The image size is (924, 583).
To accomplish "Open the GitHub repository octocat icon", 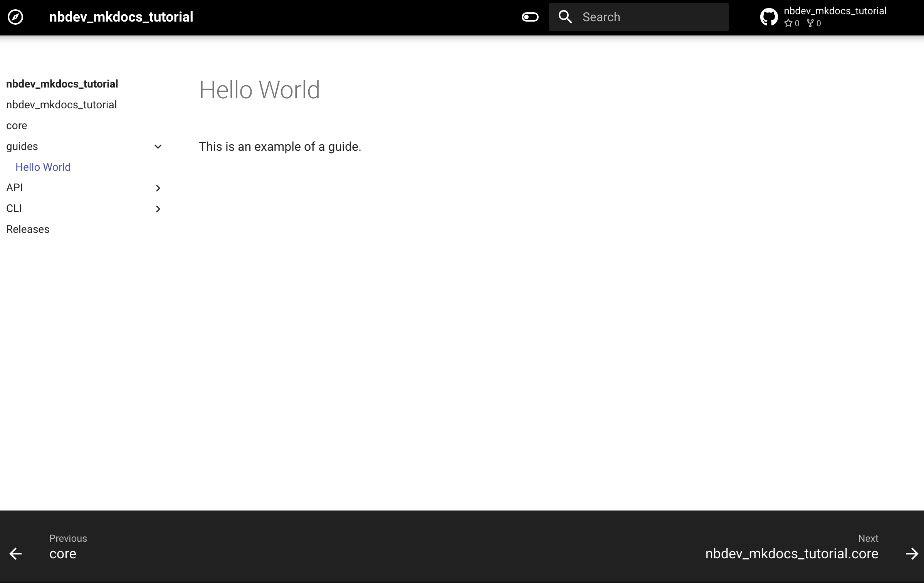I will (769, 17).
